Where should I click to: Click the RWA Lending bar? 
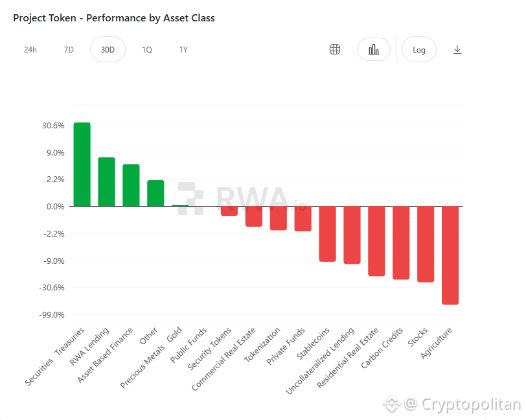point(106,180)
